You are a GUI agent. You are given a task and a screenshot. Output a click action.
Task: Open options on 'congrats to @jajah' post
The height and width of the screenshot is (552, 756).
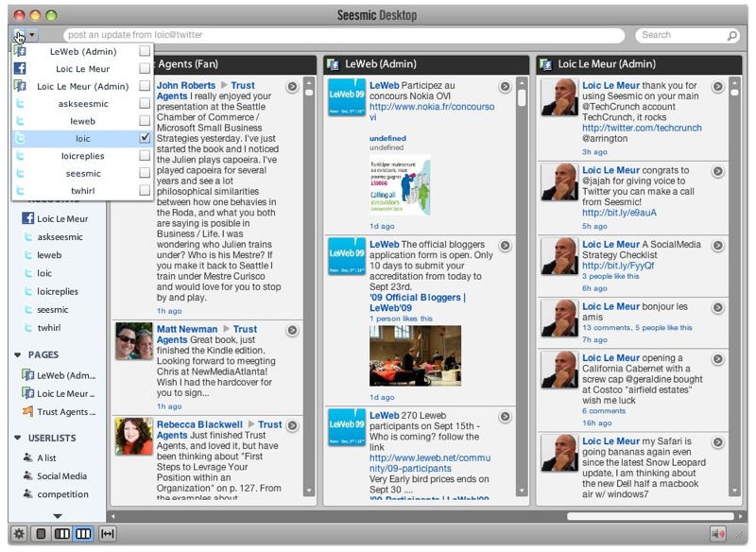(718, 172)
